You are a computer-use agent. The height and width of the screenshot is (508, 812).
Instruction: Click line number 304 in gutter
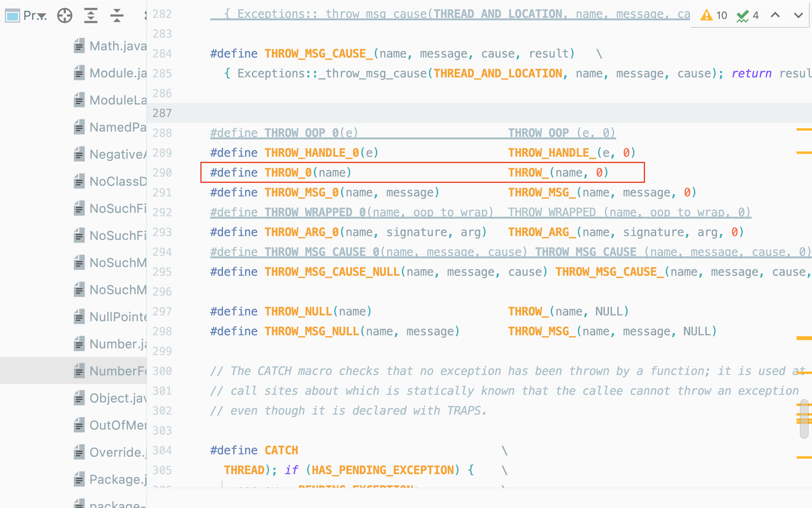162,450
